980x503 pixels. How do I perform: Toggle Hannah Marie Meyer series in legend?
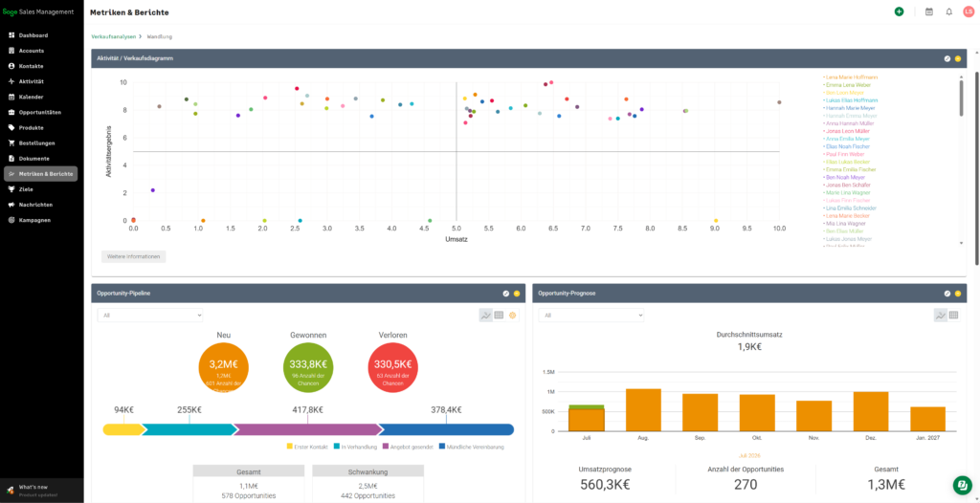tap(849, 108)
